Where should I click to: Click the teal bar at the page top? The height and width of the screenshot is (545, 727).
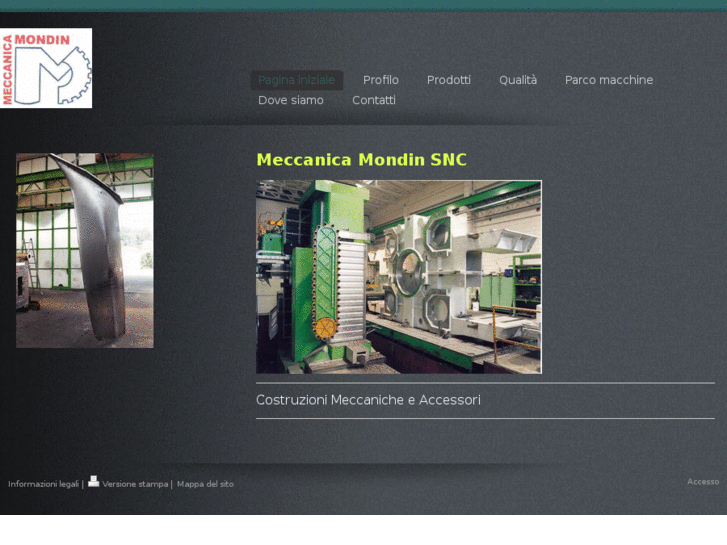click(363, 5)
